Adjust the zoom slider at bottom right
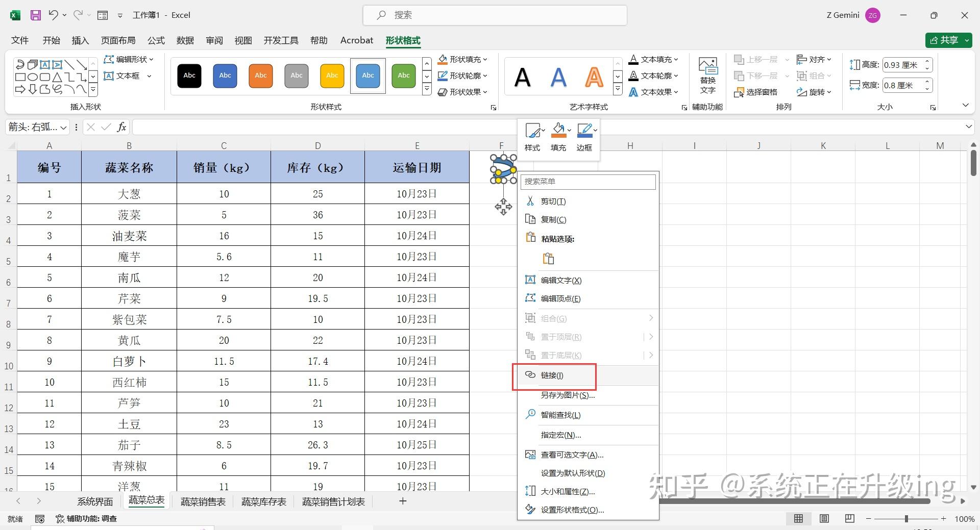 pyautogui.click(x=906, y=518)
